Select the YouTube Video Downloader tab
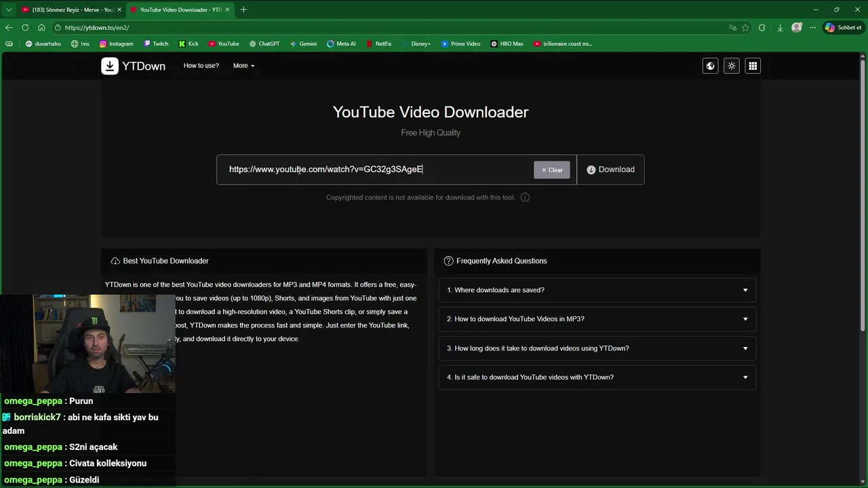The image size is (868, 488). click(x=180, y=9)
